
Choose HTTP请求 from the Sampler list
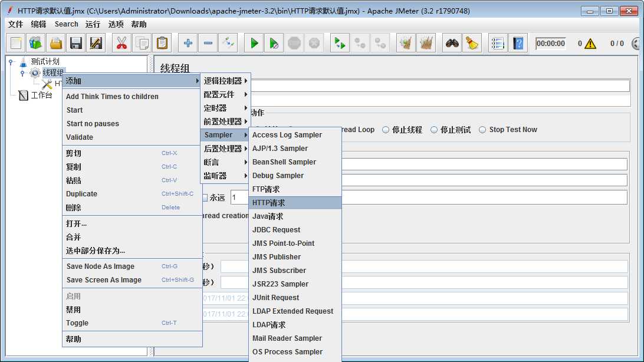[295, 203]
